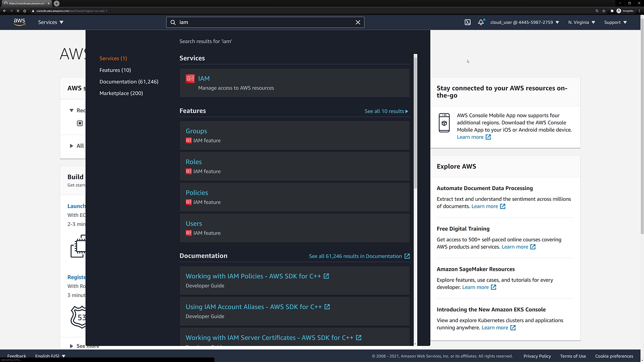
Task: Select Features (10) filter category
Action: pos(115,70)
